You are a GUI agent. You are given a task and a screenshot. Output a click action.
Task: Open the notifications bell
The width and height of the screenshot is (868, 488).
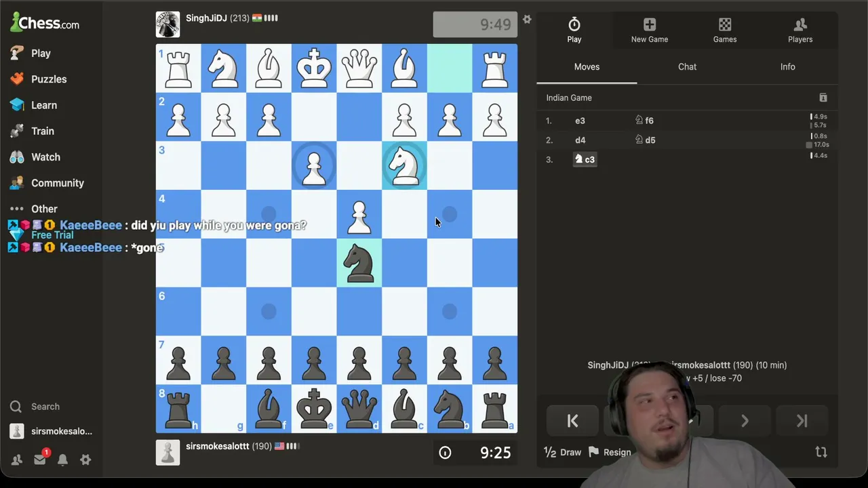pos(62,460)
